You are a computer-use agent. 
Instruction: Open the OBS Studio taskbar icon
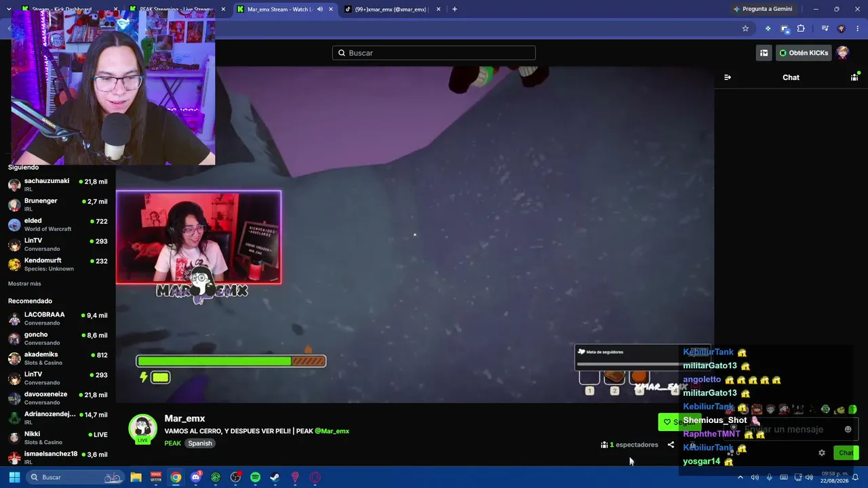[235, 477]
